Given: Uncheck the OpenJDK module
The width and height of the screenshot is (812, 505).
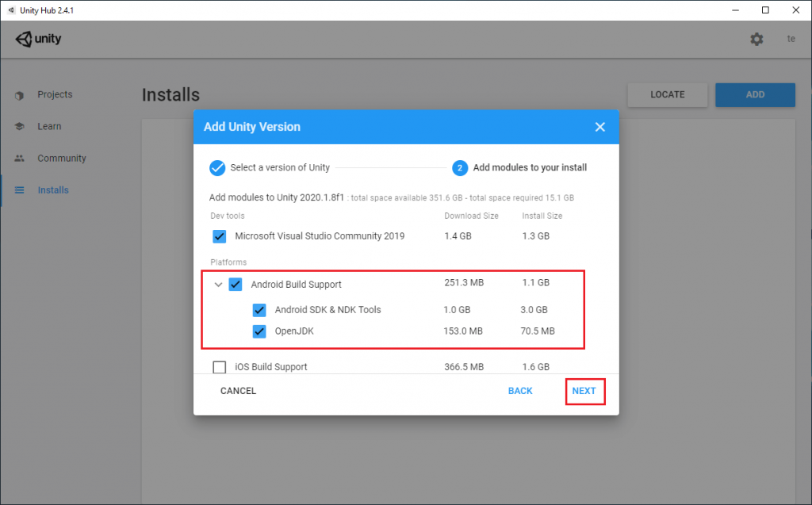Looking at the screenshot, I should pos(259,331).
